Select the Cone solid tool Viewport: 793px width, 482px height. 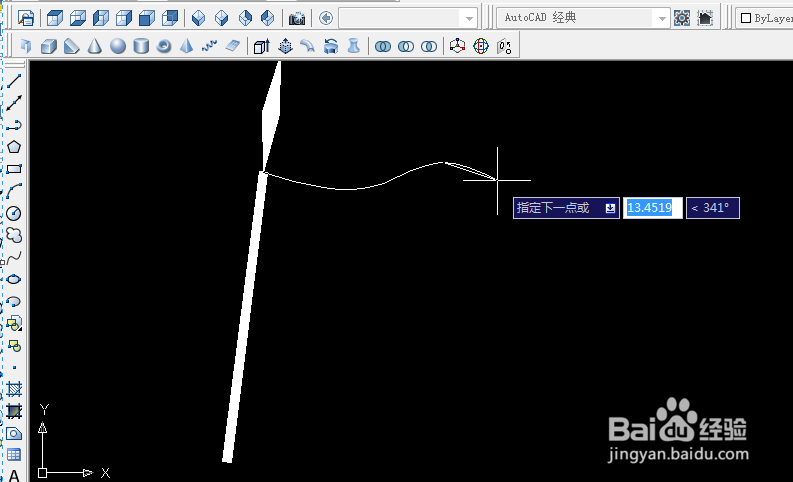tap(95, 47)
